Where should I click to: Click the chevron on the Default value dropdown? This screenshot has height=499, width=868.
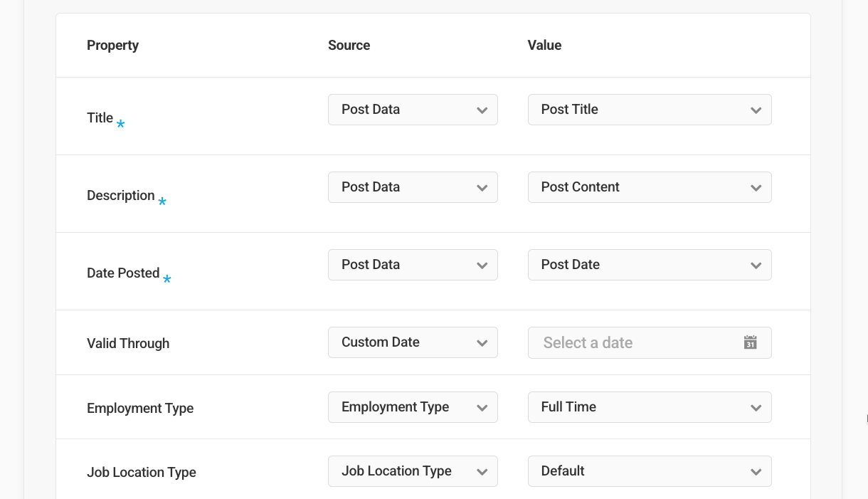point(756,471)
